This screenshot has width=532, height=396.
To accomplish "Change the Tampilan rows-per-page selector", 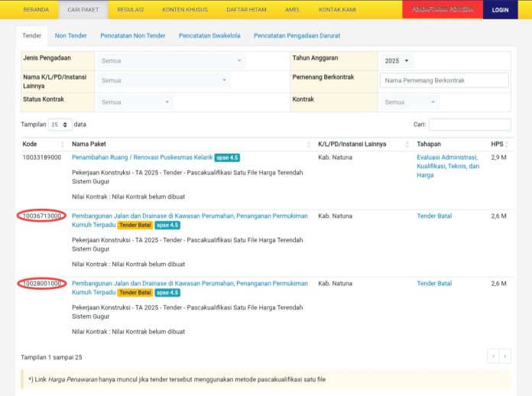I will click(60, 124).
